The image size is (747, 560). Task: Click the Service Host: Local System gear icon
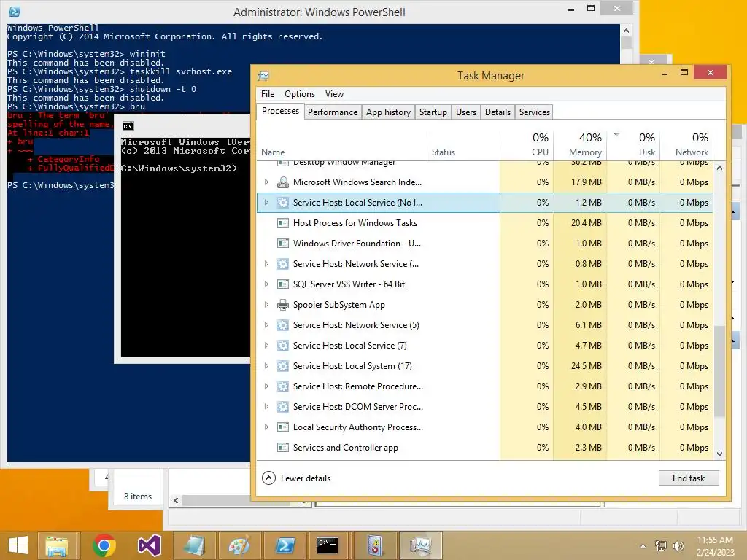(x=283, y=366)
